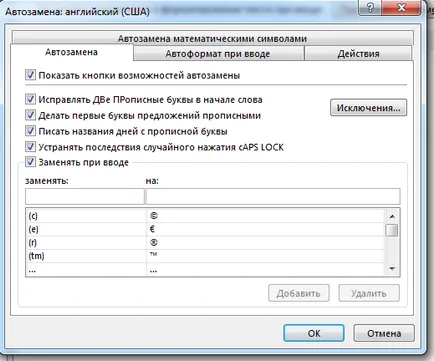Viewport: 434px width, 361px height.
Task: Select the (e) autocorrect entry
Action: click(x=86, y=229)
